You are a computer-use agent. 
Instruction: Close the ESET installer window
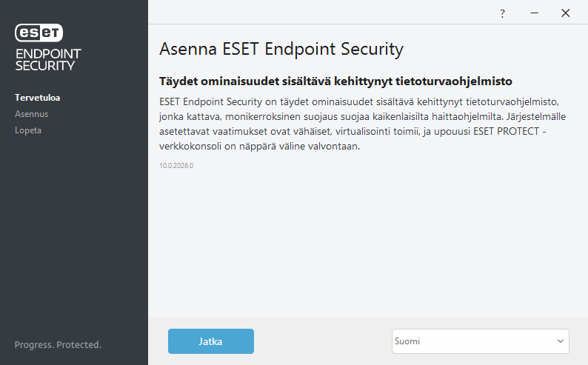pos(566,13)
